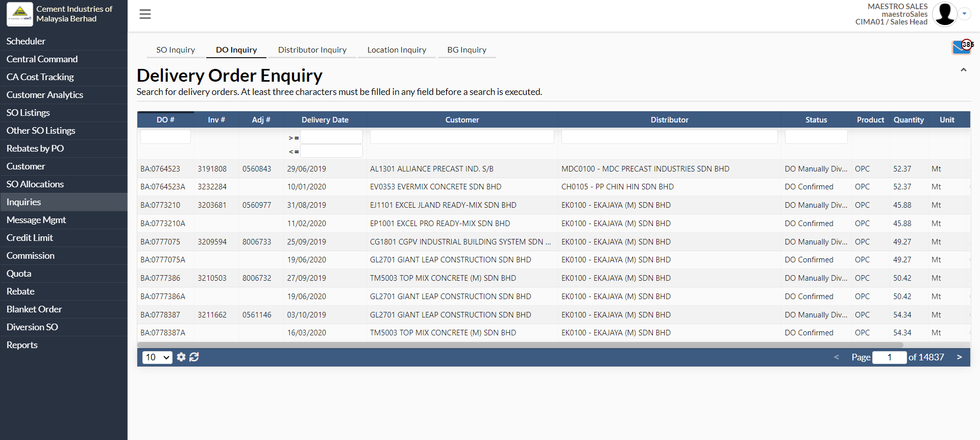The height and width of the screenshot is (440, 980).
Task: Open grid settings gear icon
Action: 181,357
